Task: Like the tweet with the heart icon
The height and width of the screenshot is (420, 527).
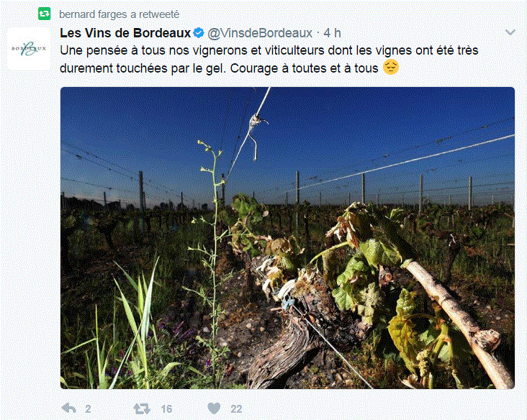Action: point(214,408)
